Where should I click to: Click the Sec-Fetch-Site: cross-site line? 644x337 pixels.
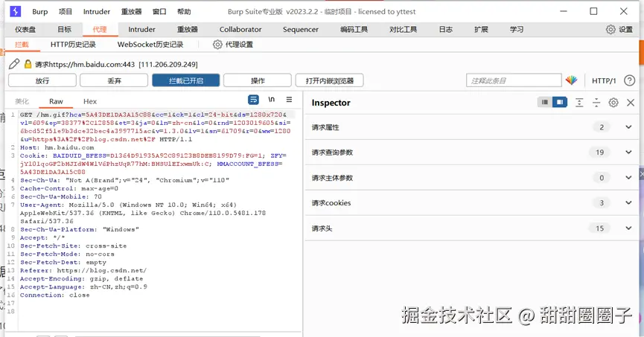pyautogui.click(x=74, y=246)
